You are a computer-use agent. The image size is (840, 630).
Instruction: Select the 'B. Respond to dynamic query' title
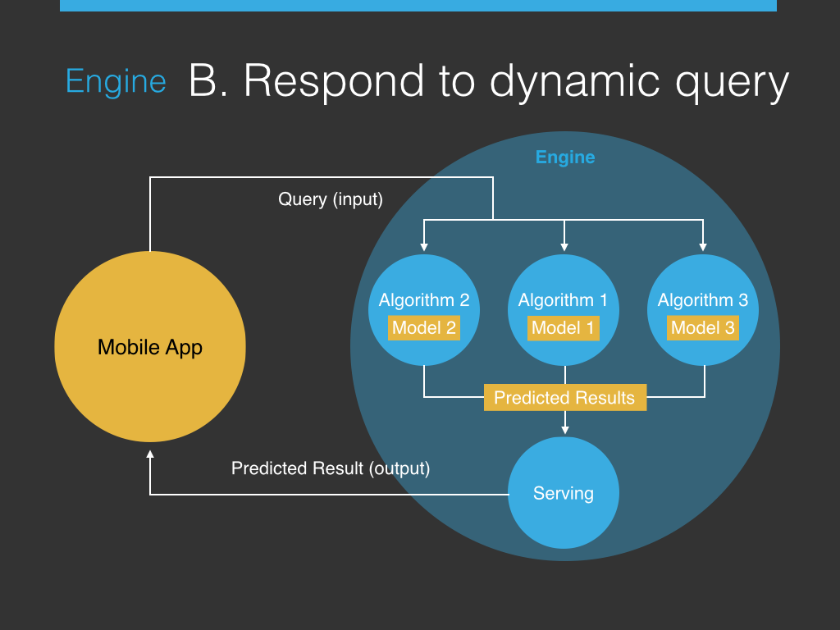coord(488,81)
